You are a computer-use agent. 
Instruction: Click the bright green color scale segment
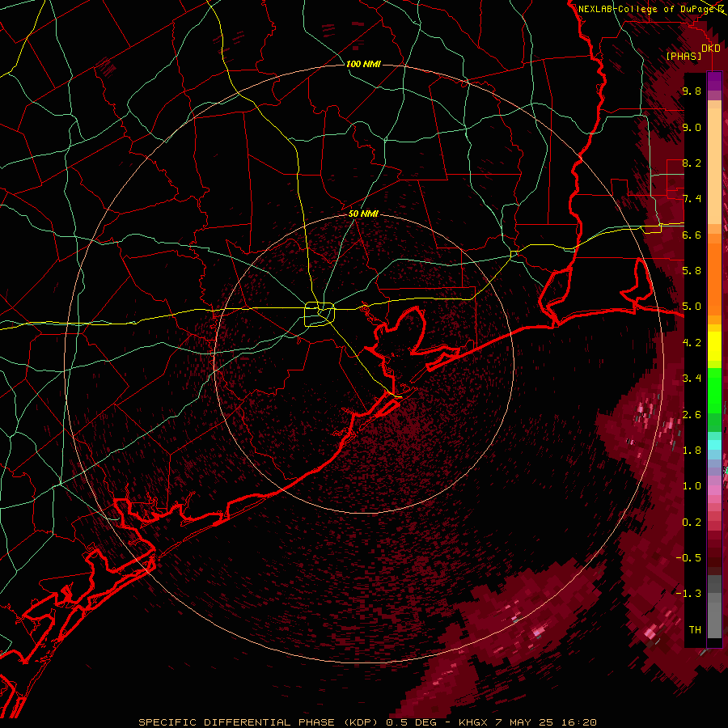click(x=714, y=390)
